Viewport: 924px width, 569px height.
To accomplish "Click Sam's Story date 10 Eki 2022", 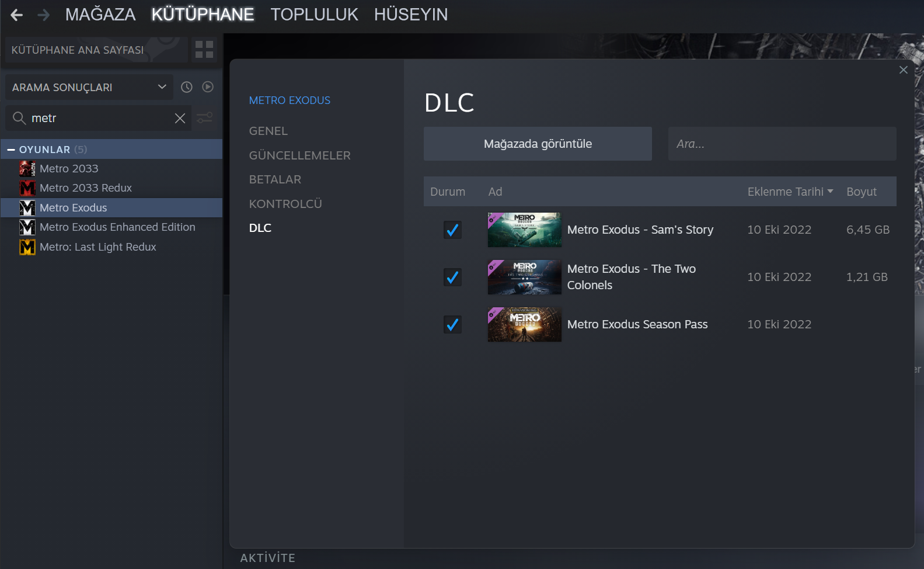I will 779,230.
